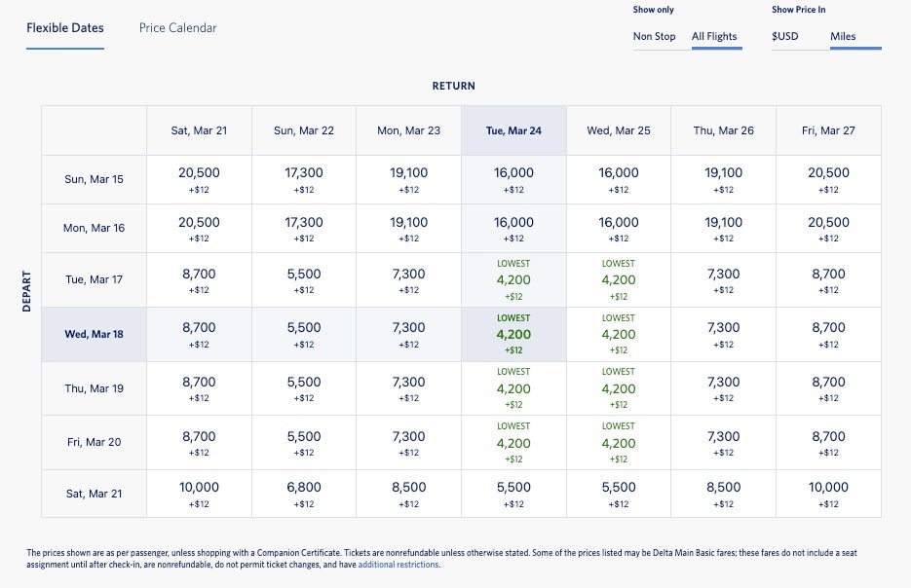Screen dimensions: 911x588
Task: Show prices in Miles
Action: (x=843, y=37)
